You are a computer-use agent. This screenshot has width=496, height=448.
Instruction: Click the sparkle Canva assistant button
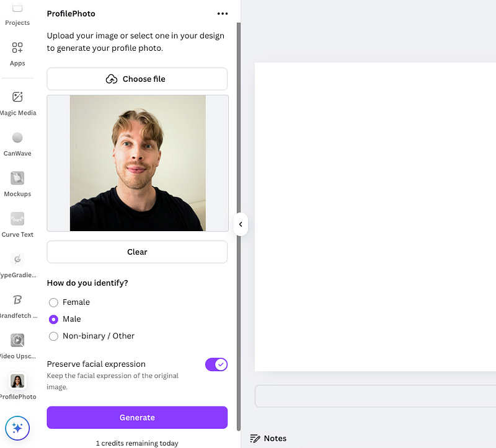[17, 428]
